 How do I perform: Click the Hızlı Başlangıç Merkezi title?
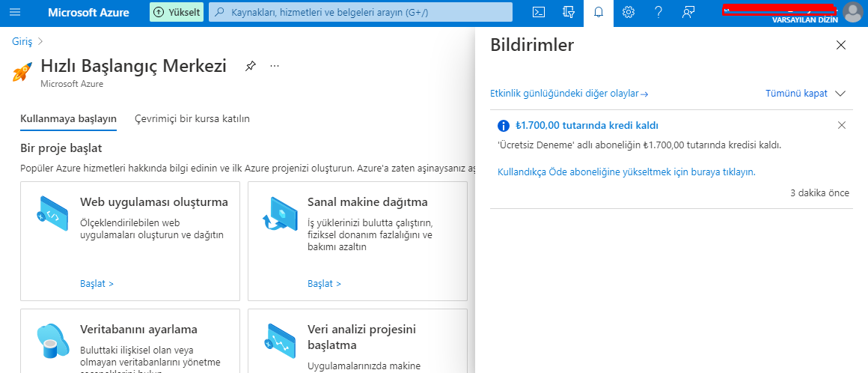tap(133, 66)
